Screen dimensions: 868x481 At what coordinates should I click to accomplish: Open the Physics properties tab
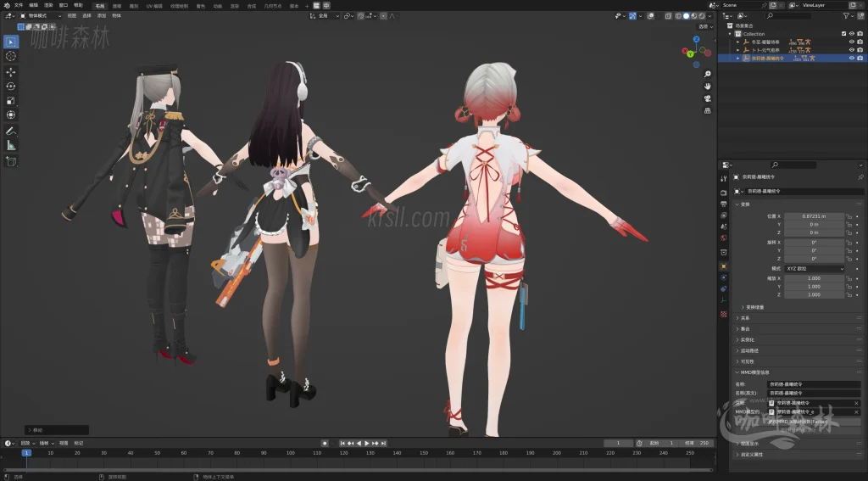pos(724,277)
